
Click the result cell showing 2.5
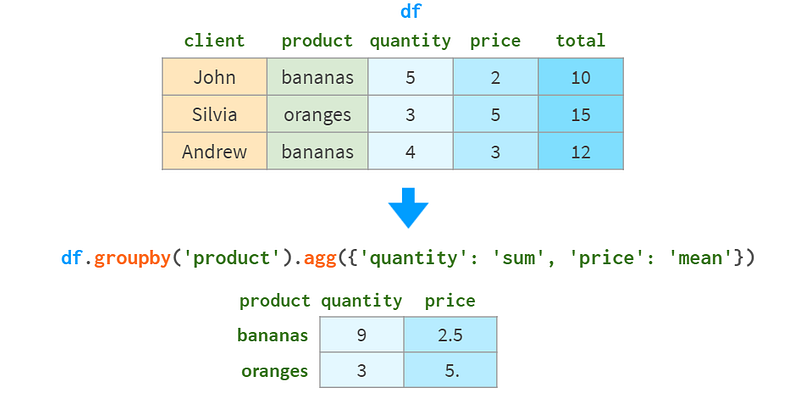click(x=451, y=334)
